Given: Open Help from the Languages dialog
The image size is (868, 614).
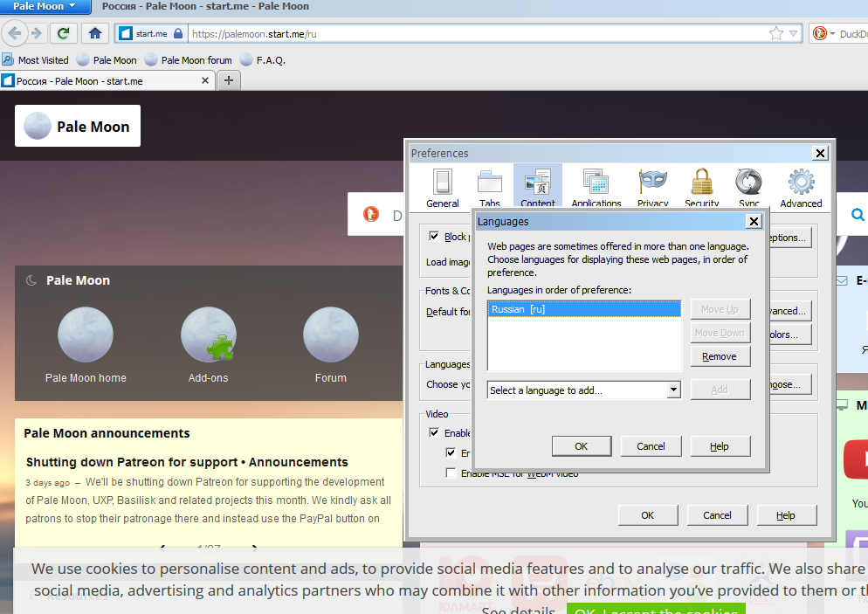Looking at the screenshot, I should (720, 446).
